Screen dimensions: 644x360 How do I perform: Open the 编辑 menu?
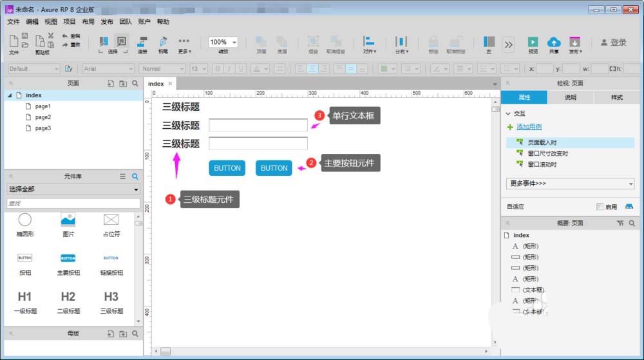click(32, 21)
